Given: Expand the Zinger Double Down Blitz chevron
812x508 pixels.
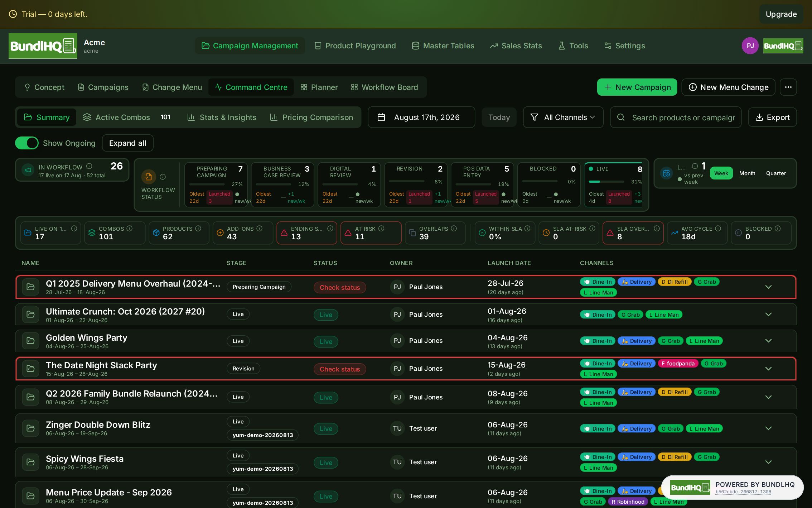Looking at the screenshot, I should (x=768, y=428).
